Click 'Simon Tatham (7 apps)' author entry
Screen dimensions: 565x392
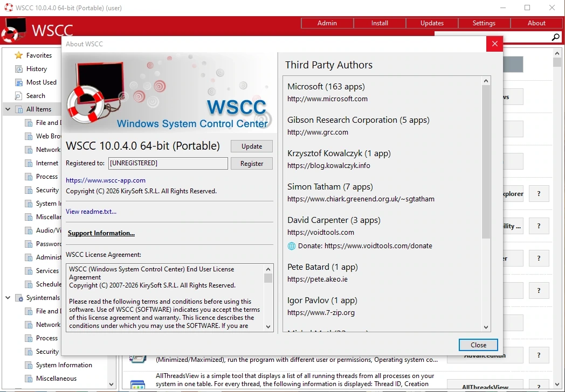[x=330, y=187]
